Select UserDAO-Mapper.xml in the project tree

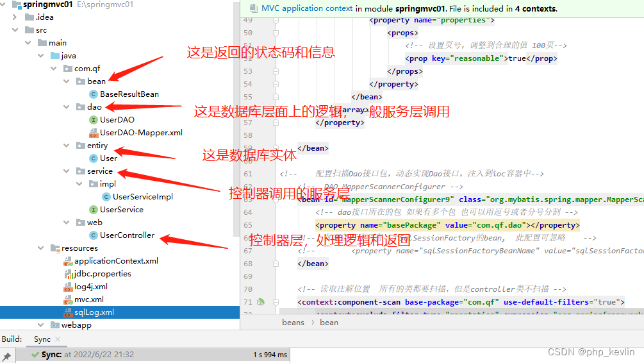click(141, 132)
